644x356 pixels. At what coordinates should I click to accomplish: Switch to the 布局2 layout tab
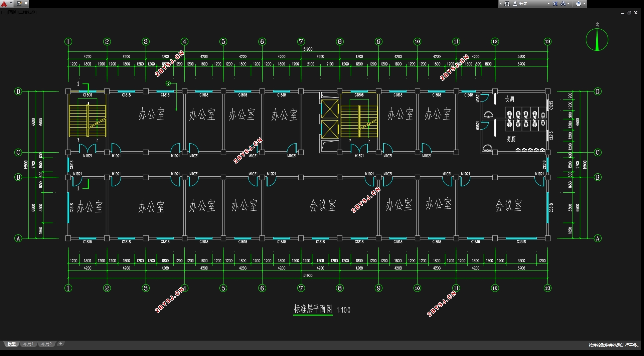point(46,344)
